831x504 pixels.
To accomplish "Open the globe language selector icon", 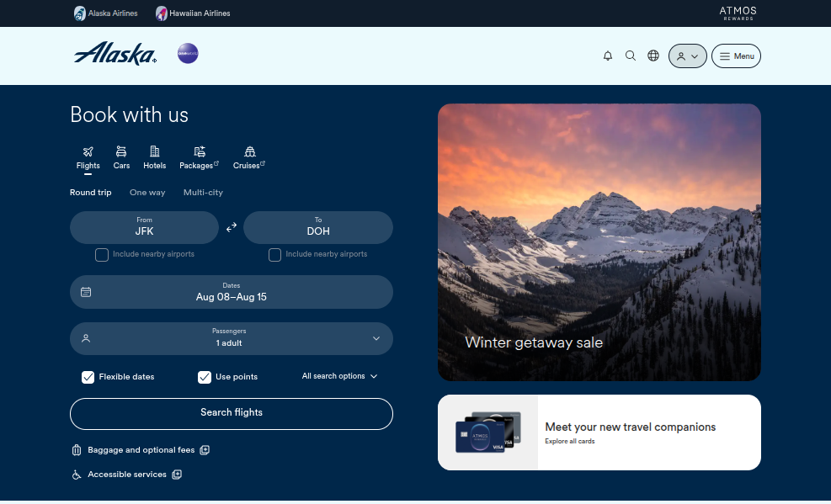I will coord(653,56).
